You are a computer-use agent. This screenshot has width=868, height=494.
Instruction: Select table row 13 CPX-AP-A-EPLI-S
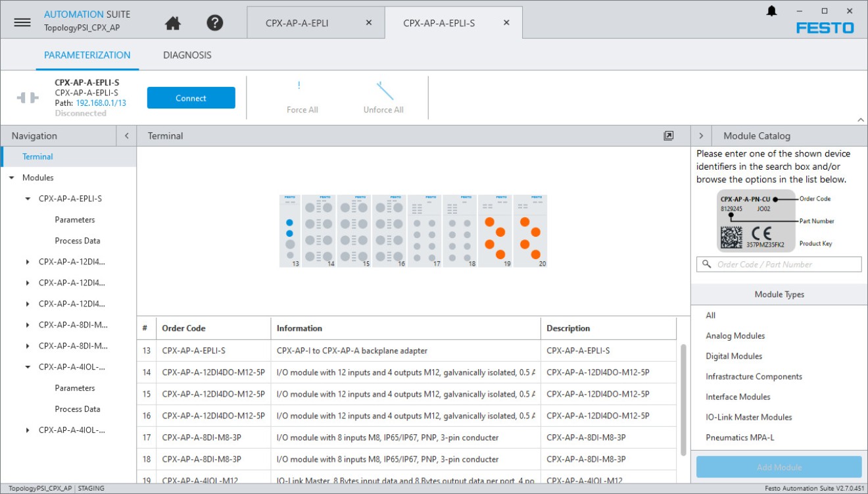coord(407,351)
